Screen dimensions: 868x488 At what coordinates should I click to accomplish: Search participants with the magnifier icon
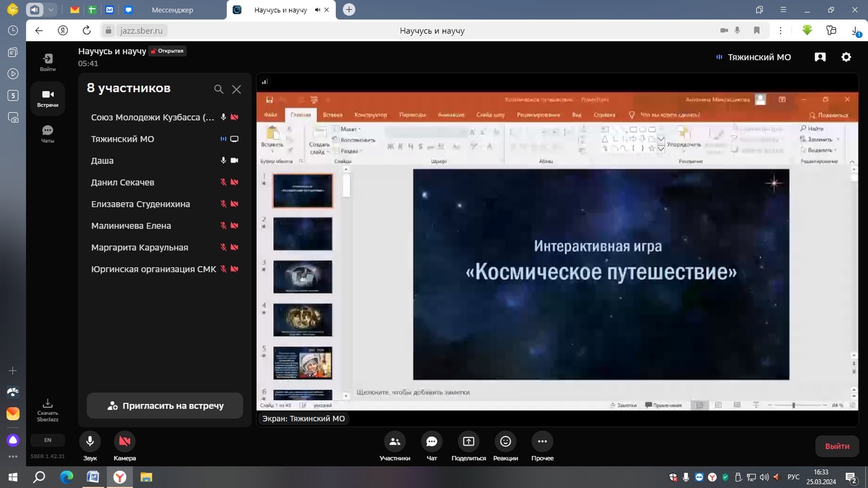218,89
